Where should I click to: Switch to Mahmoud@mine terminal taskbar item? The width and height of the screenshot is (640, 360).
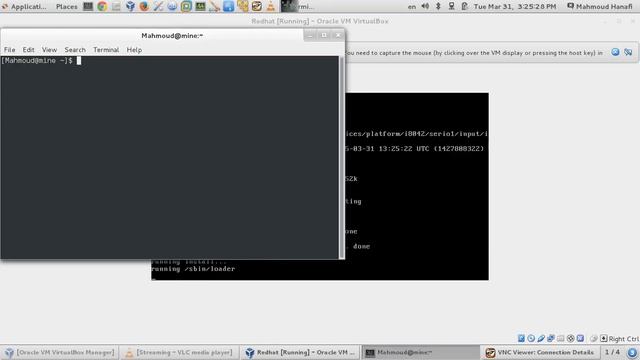pyautogui.click(x=420, y=352)
